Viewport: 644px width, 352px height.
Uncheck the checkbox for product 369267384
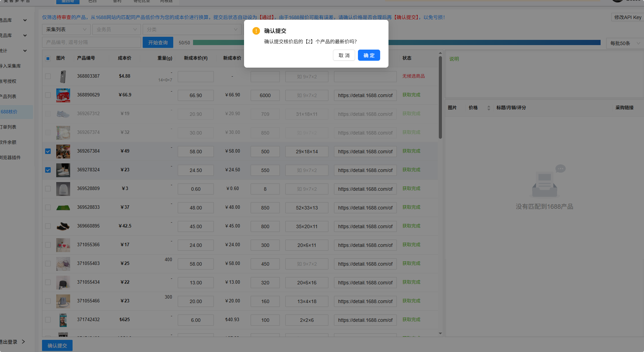[x=48, y=151]
